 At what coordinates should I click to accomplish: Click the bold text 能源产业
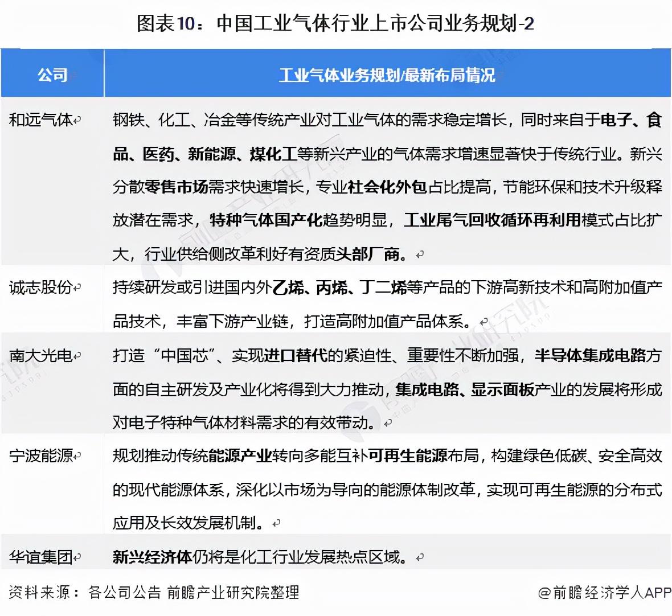pyautogui.click(x=240, y=455)
